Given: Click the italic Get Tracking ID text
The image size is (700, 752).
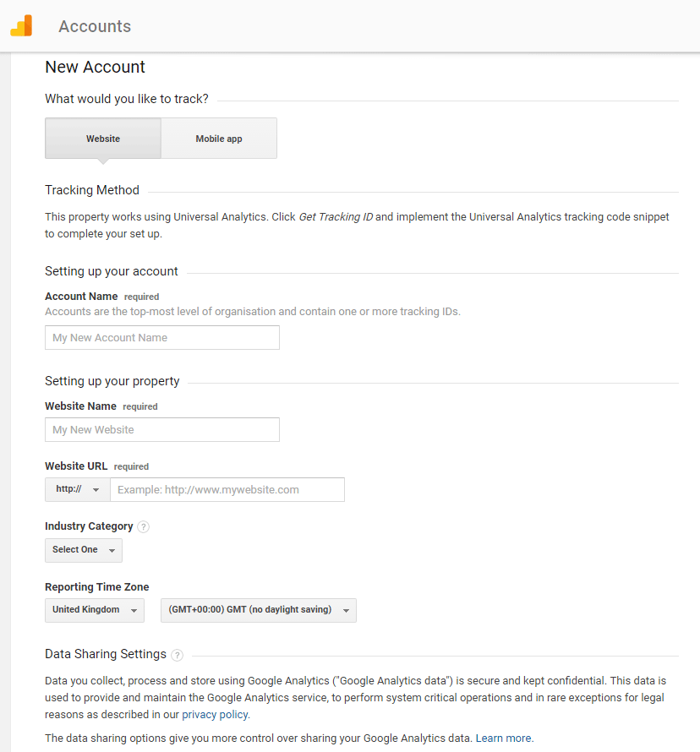Looking at the screenshot, I should (x=336, y=217).
